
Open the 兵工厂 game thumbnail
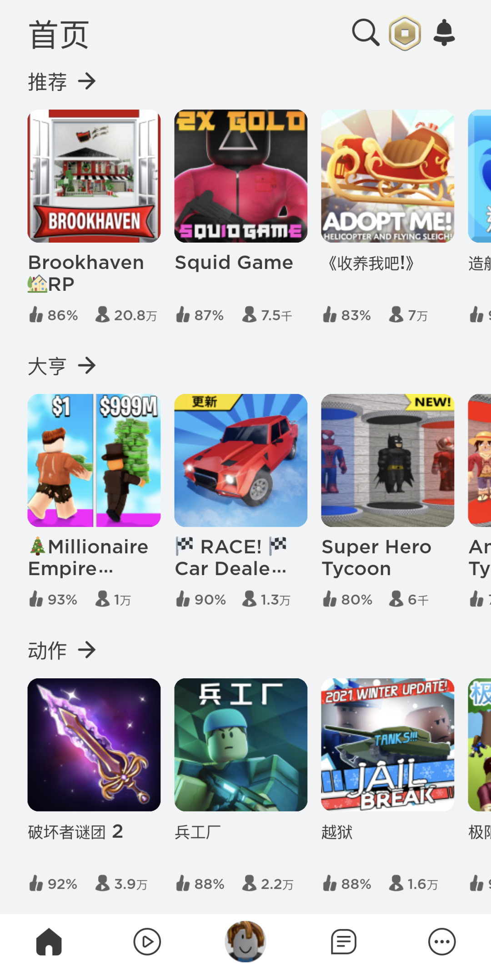(x=241, y=745)
